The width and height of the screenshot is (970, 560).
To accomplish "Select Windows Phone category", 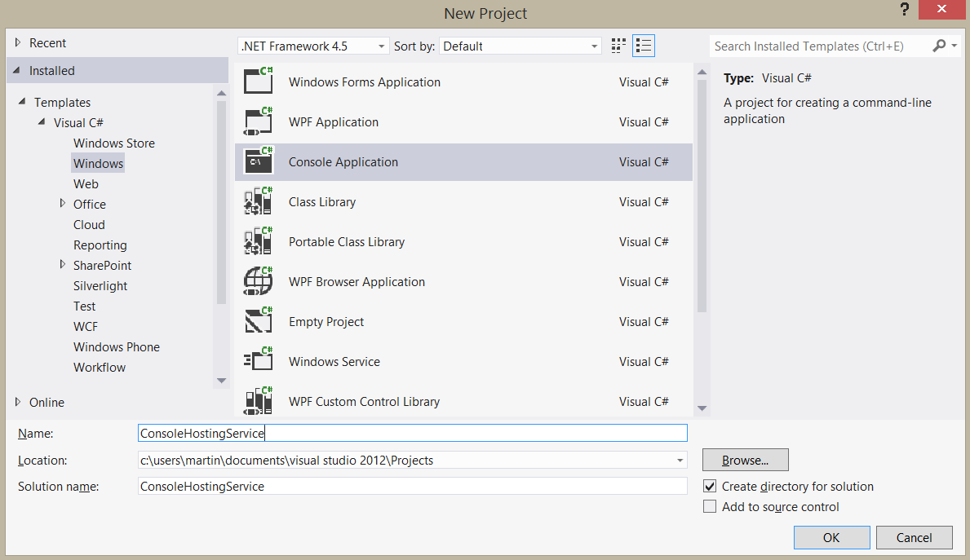I will [117, 347].
